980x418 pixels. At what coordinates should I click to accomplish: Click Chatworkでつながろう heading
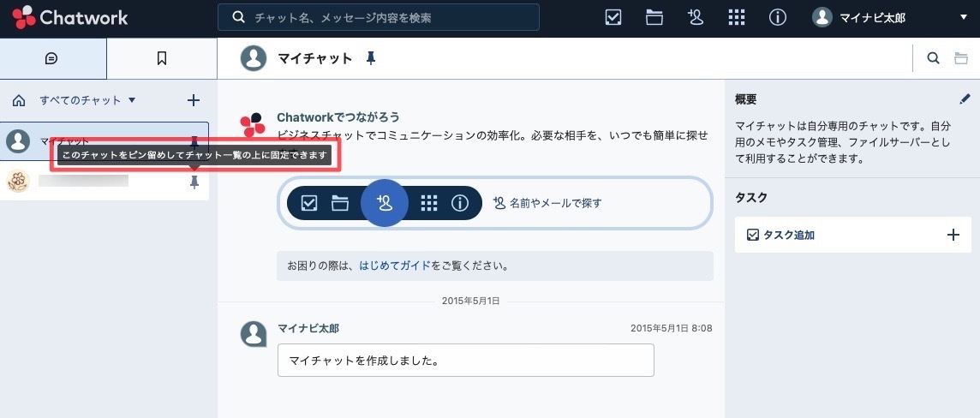click(x=338, y=116)
